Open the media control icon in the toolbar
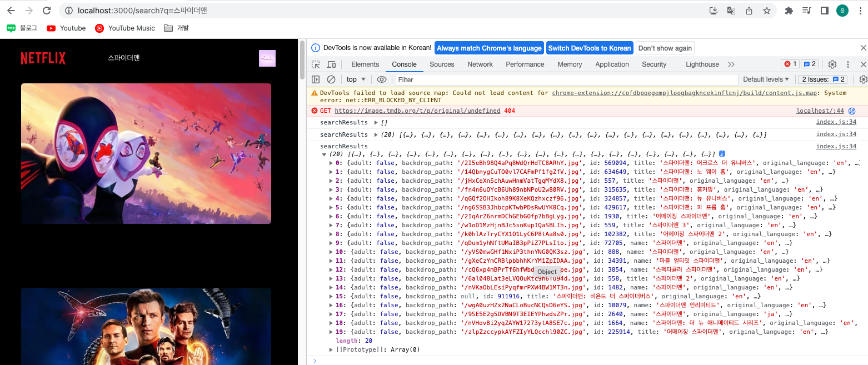 [x=807, y=11]
